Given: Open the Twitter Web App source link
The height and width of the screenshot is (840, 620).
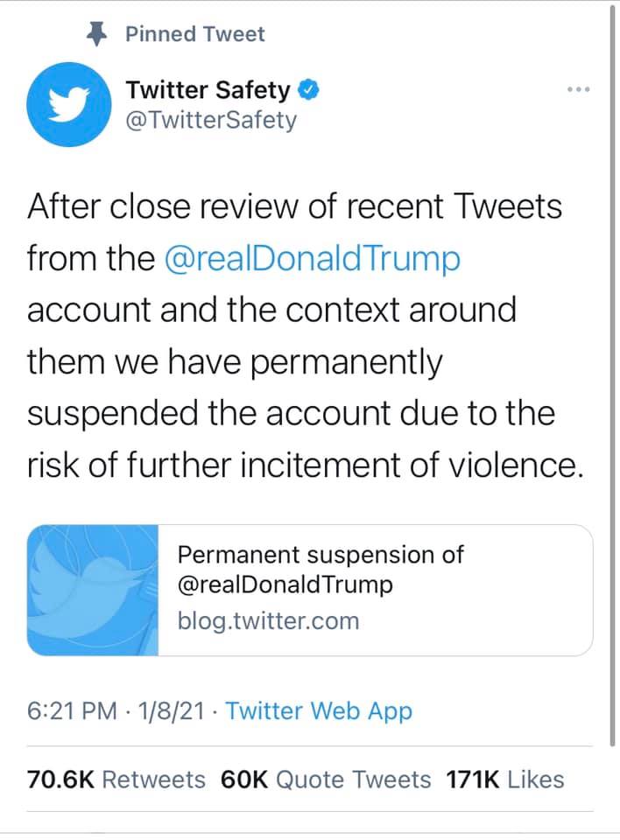Looking at the screenshot, I should click(319, 711).
